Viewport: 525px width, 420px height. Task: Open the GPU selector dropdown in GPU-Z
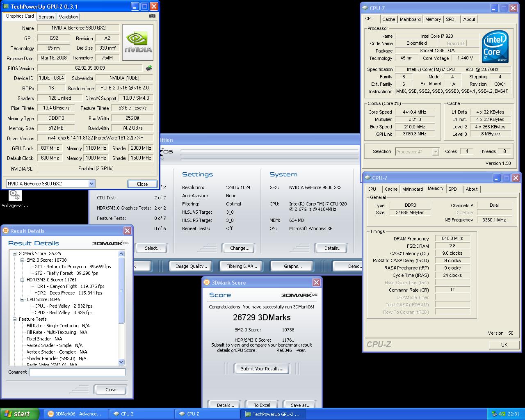pyautogui.click(x=92, y=184)
